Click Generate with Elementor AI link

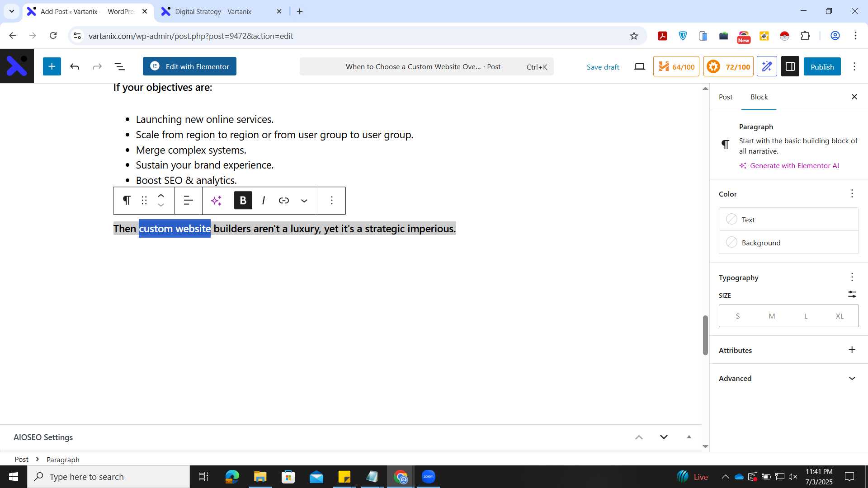(x=789, y=165)
